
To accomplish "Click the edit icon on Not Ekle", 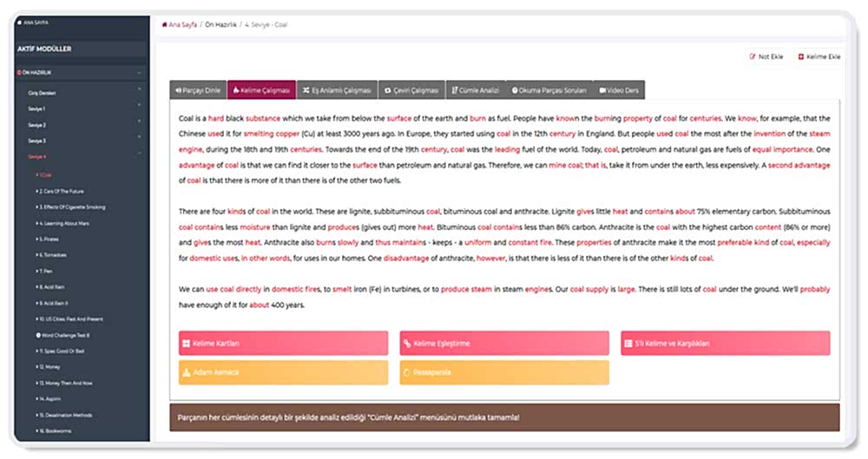I will (x=753, y=56).
